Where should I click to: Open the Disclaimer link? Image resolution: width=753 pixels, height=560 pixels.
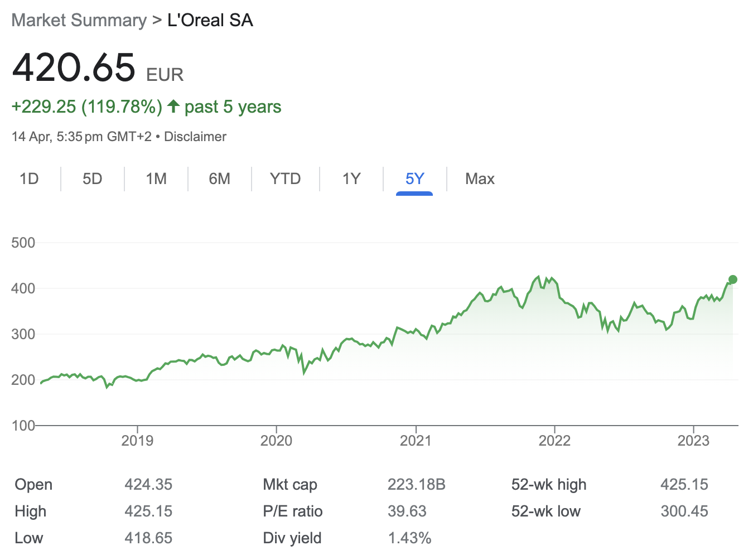point(195,137)
